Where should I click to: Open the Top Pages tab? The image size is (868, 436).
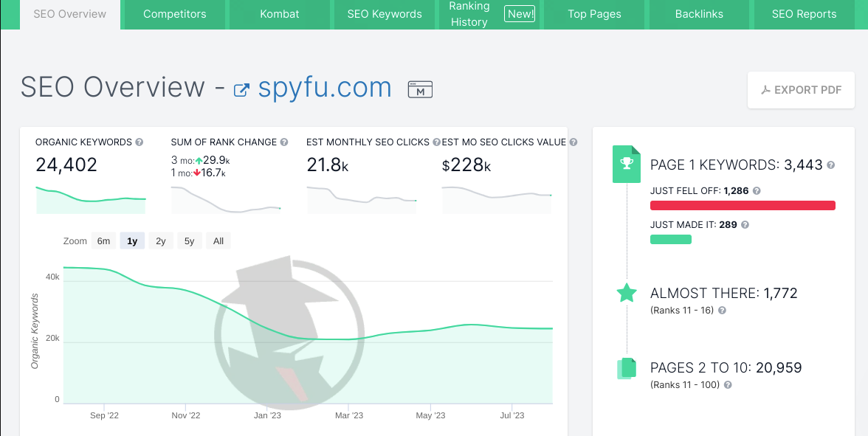(595, 15)
